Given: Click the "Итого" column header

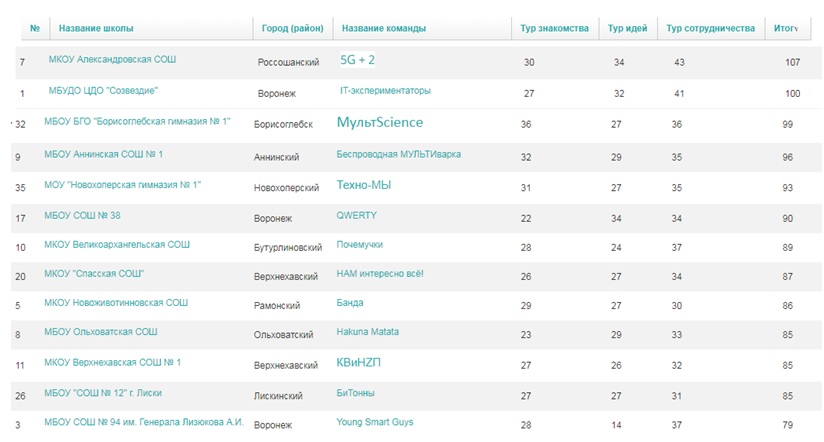Looking at the screenshot, I should click(x=786, y=28).
